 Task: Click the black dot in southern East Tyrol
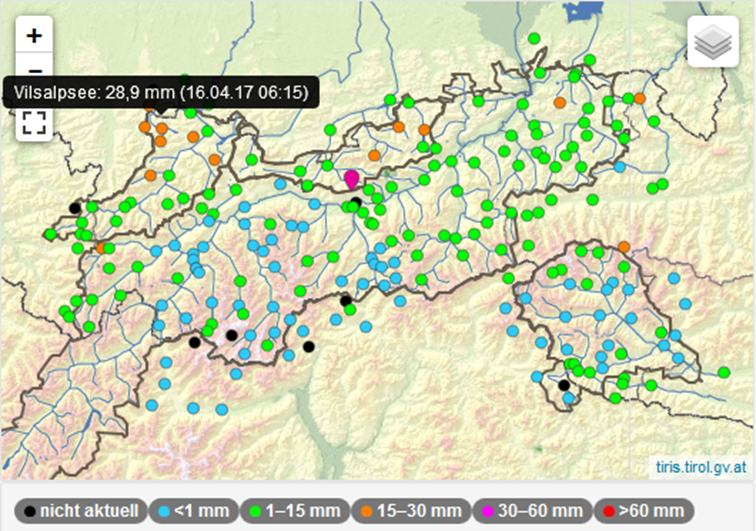point(564,385)
